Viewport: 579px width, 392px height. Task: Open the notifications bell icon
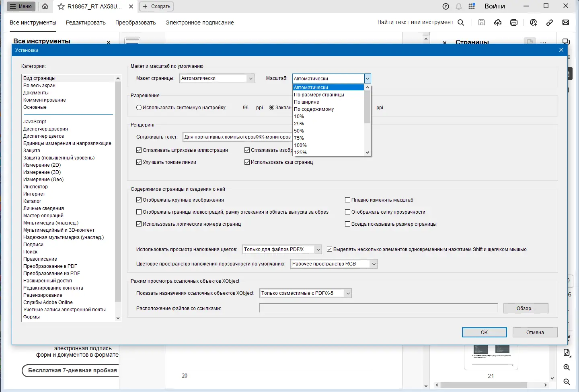tap(458, 6)
